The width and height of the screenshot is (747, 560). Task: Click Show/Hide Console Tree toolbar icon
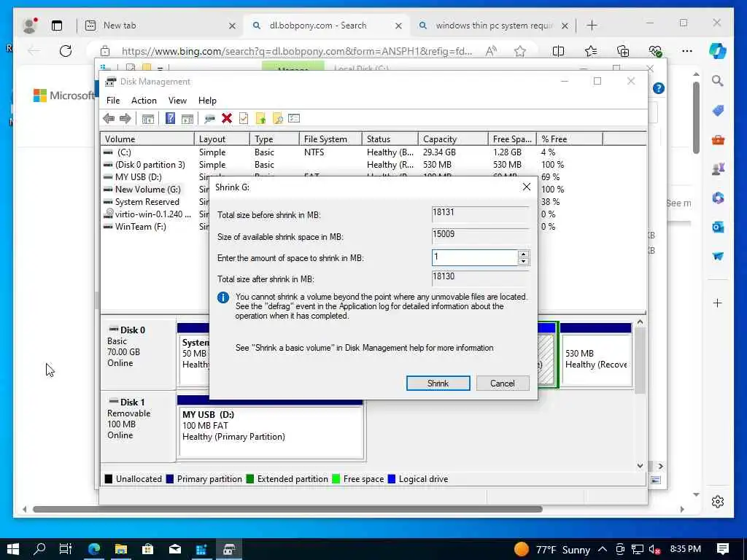147,119
